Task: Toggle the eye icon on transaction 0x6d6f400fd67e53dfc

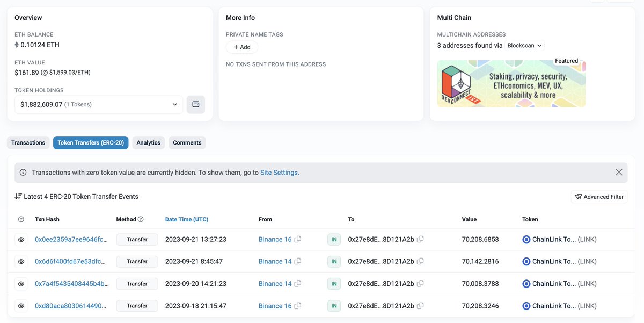Action: click(21, 261)
